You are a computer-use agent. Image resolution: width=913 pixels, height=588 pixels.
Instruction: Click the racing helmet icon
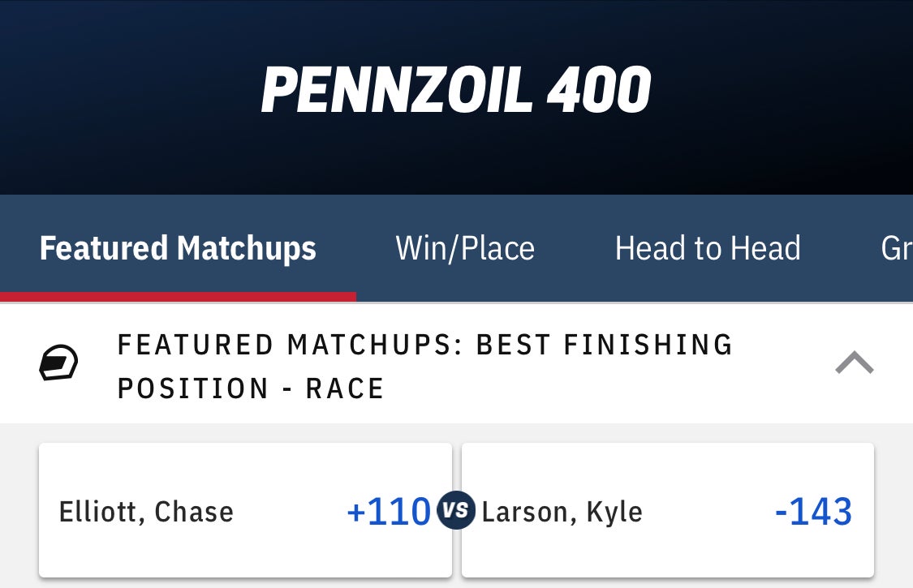[x=59, y=363]
